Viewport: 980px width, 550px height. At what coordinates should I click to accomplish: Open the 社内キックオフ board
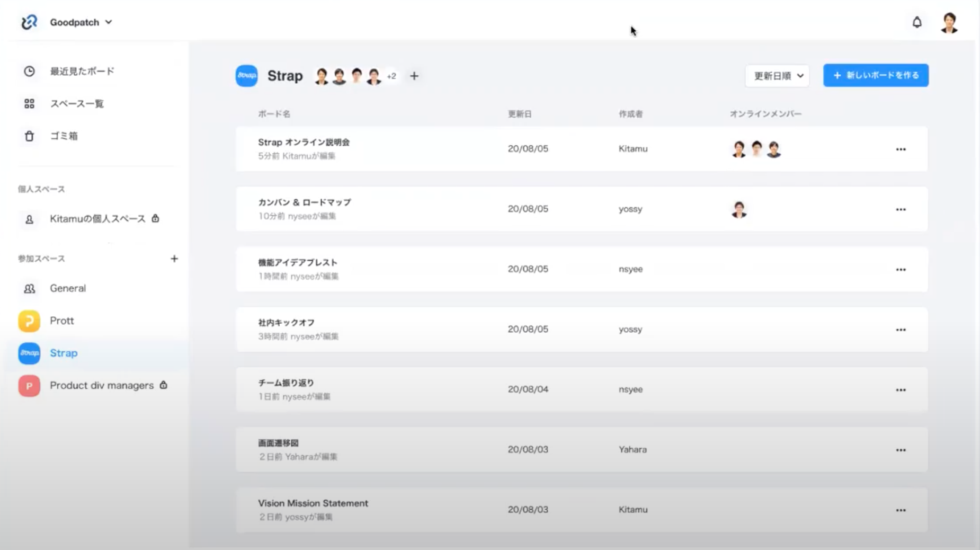coord(582,329)
